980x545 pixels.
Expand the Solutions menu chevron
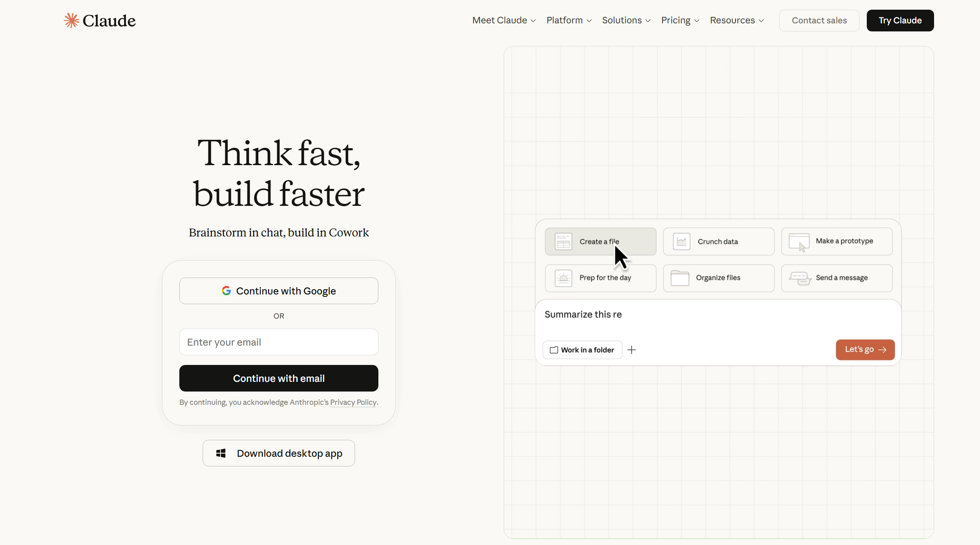click(x=648, y=21)
